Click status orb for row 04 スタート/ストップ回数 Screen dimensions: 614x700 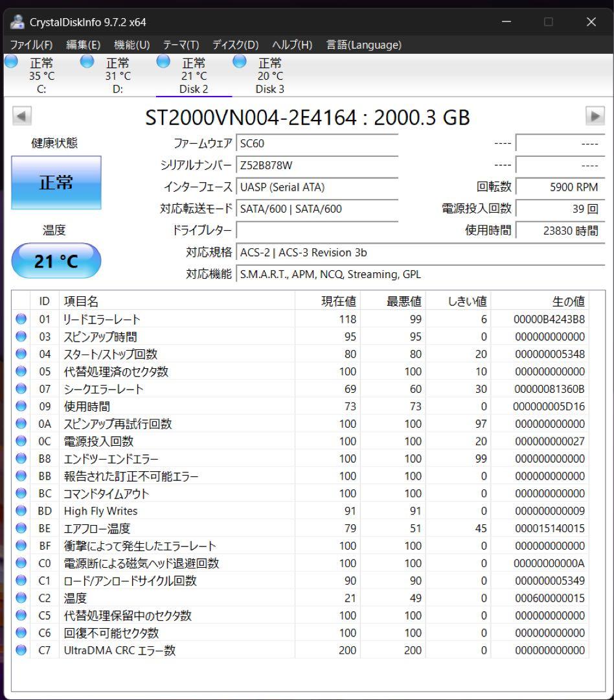point(21,354)
